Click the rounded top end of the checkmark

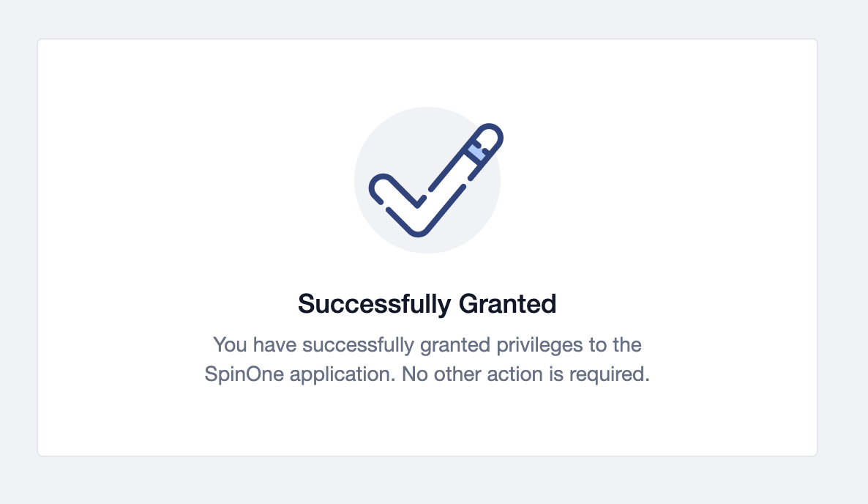click(491, 137)
